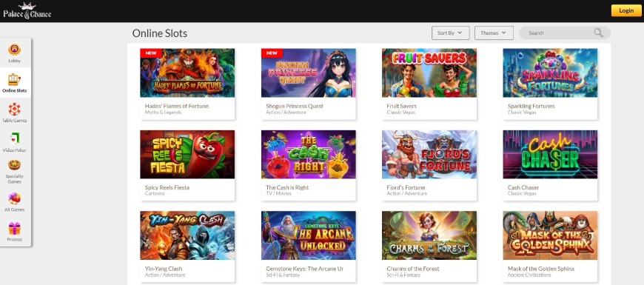
Task: Click the 'Hades' Flames of Fortune' title
Action: tap(177, 106)
